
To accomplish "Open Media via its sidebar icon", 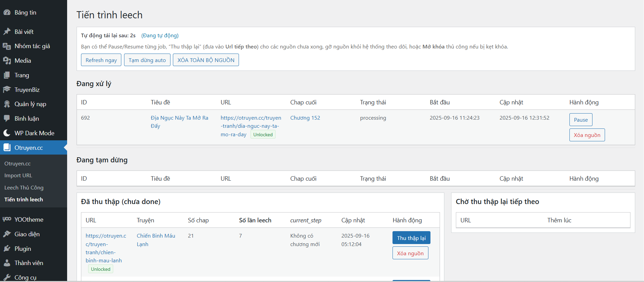I will 7,61.
